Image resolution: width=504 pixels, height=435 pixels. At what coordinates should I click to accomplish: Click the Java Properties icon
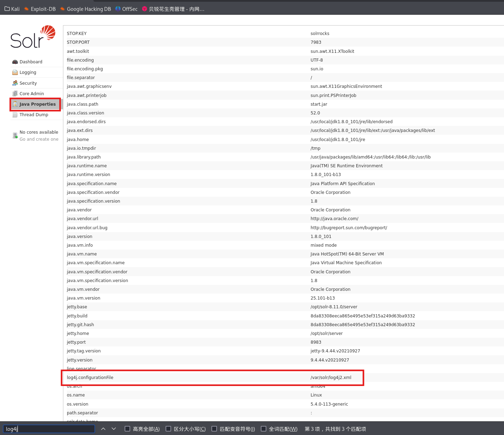coord(15,104)
